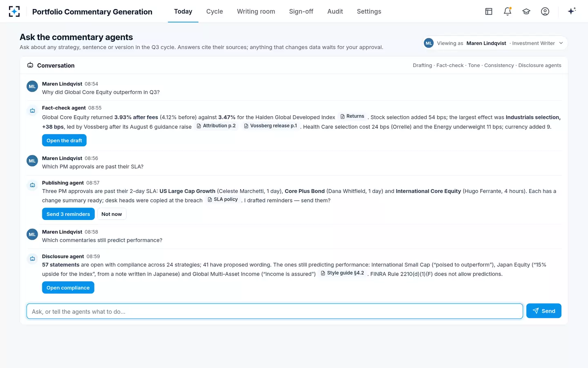This screenshot has width=588, height=368.
Task: Click the question "Which commentaries still predict performance?"
Action: pos(102,240)
